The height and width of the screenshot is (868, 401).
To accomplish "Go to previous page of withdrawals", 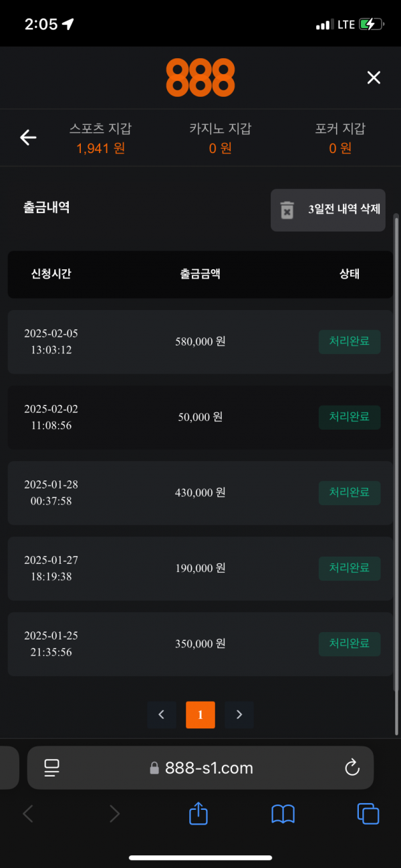I will [162, 715].
